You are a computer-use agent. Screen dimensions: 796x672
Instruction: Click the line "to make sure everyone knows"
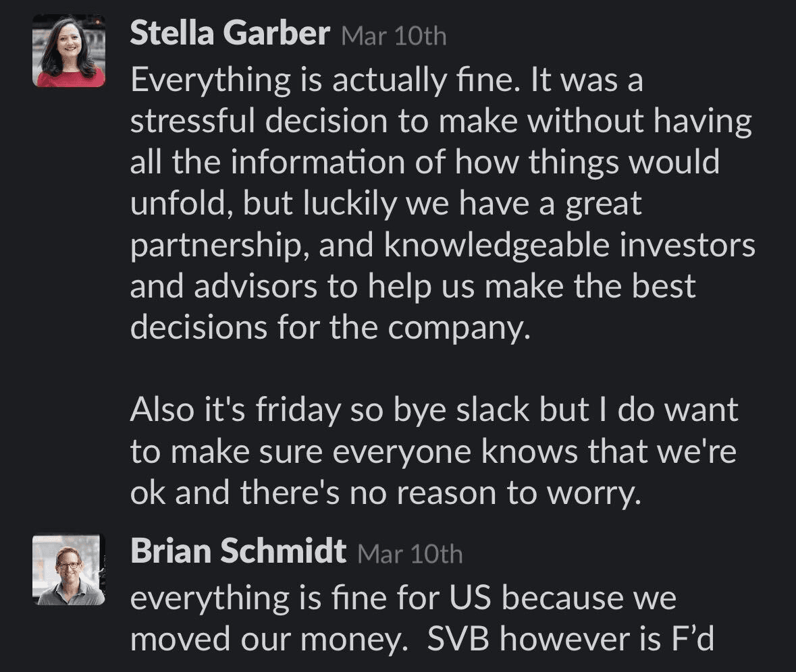point(432,452)
